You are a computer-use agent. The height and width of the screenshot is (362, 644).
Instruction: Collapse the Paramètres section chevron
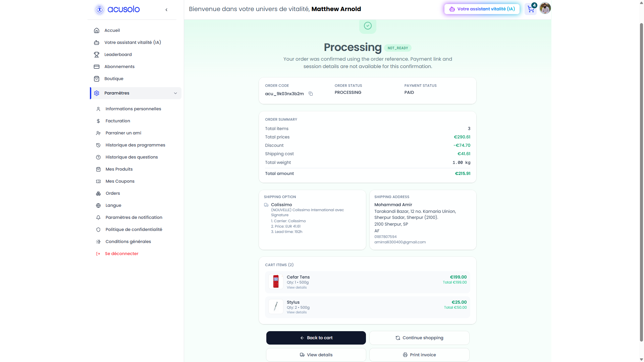click(175, 93)
